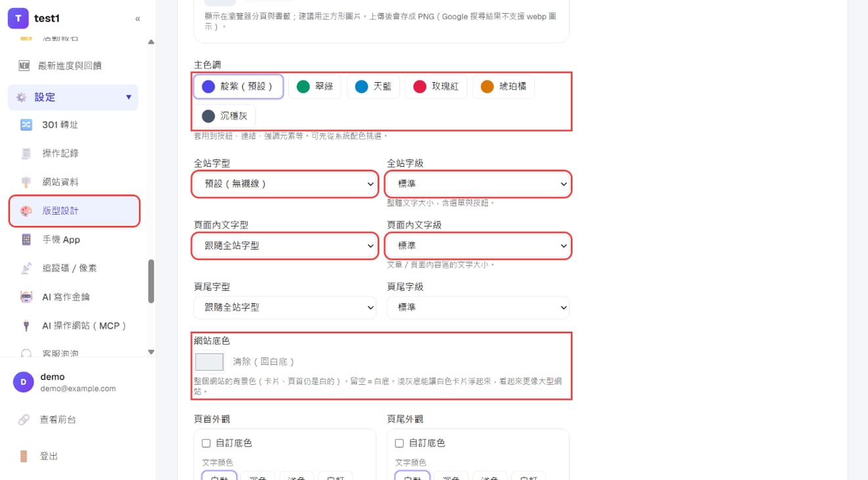868x480 pixels.
Task: Click the 頁首外觀 section heading
Action: (x=212, y=419)
